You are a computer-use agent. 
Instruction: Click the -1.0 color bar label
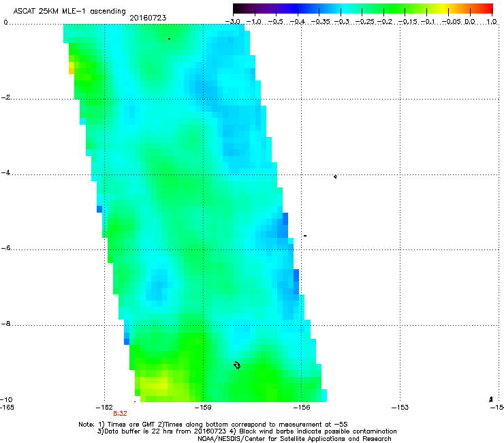click(x=254, y=22)
